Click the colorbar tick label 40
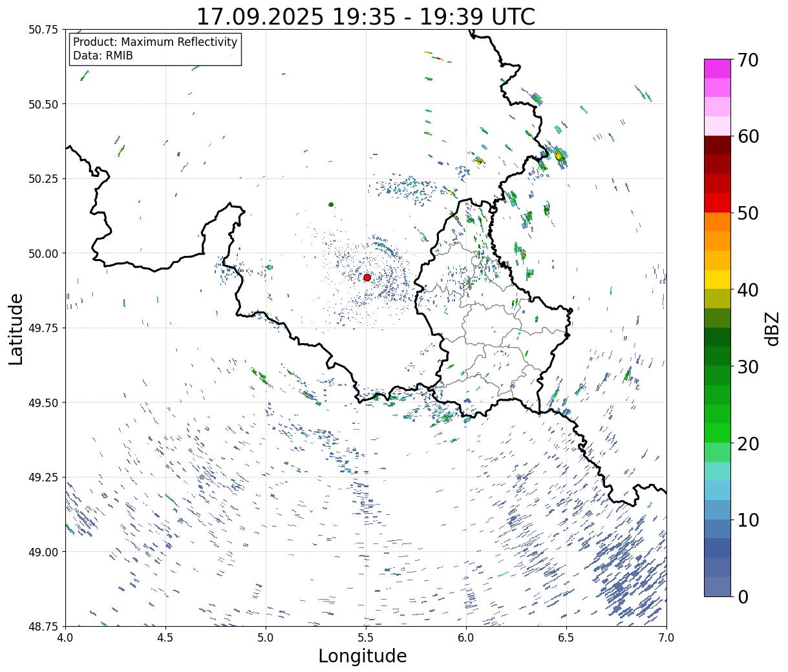The width and height of the screenshot is (788, 672). tap(748, 289)
